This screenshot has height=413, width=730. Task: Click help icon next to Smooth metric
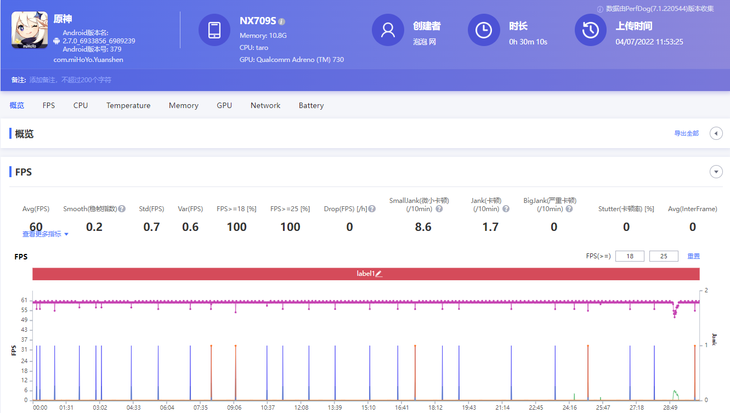pos(122,209)
